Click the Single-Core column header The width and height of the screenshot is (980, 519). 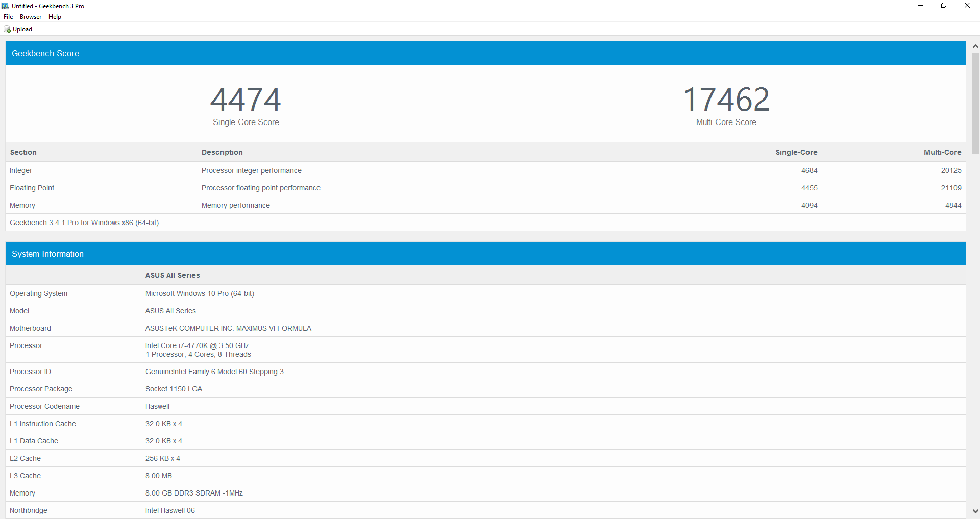pyautogui.click(x=796, y=152)
